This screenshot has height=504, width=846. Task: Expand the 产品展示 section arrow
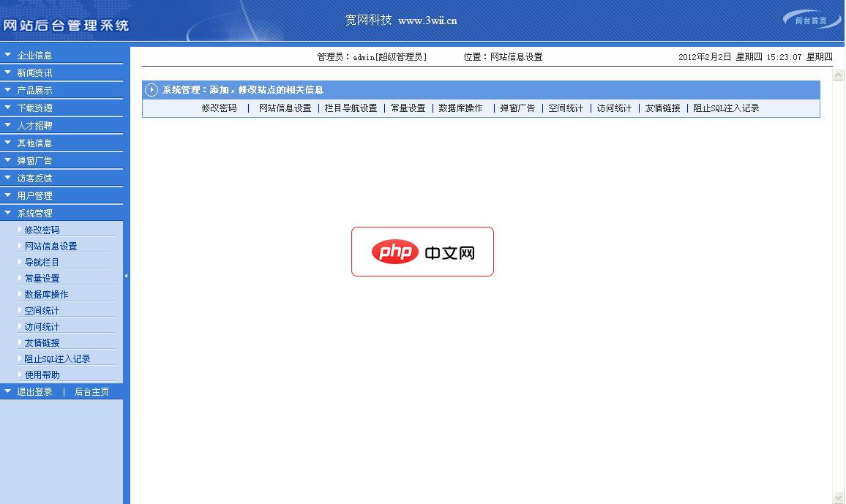(x=7, y=90)
